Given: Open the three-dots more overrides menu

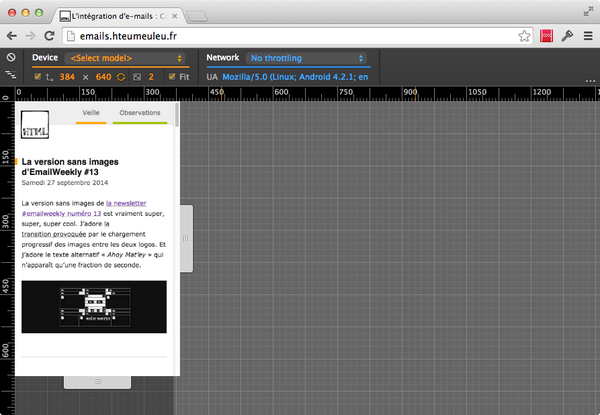Looking at the screenshot, I should pos(590,79).
